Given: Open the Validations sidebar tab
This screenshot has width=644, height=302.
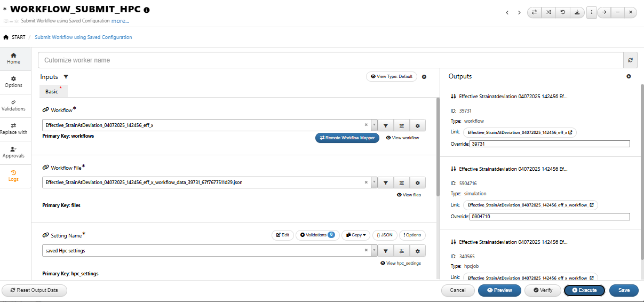Looking at the screenshot, I should [x=13, y=105].
